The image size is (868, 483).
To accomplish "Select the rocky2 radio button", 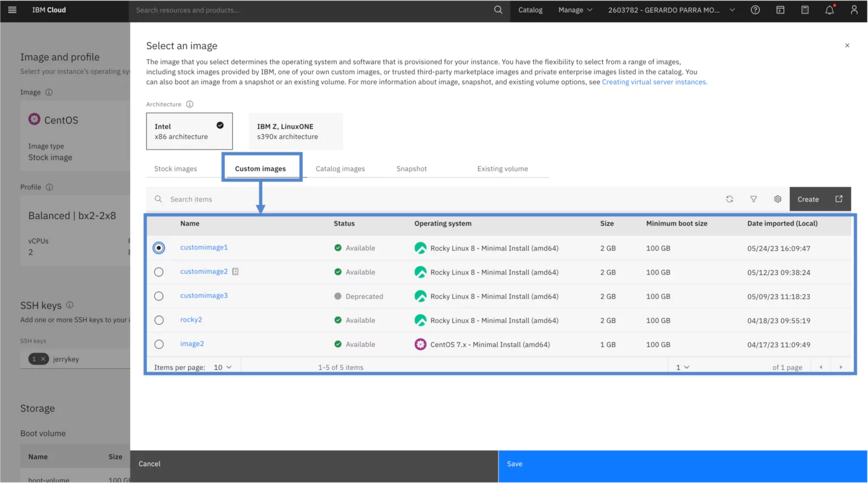I will [x=159, y=320].
